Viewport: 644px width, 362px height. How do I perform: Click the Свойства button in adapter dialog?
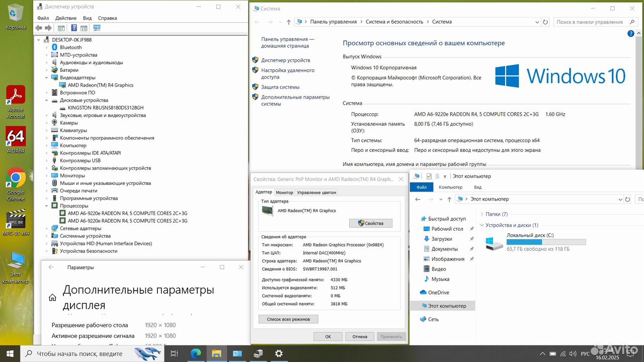pos(371,223)
